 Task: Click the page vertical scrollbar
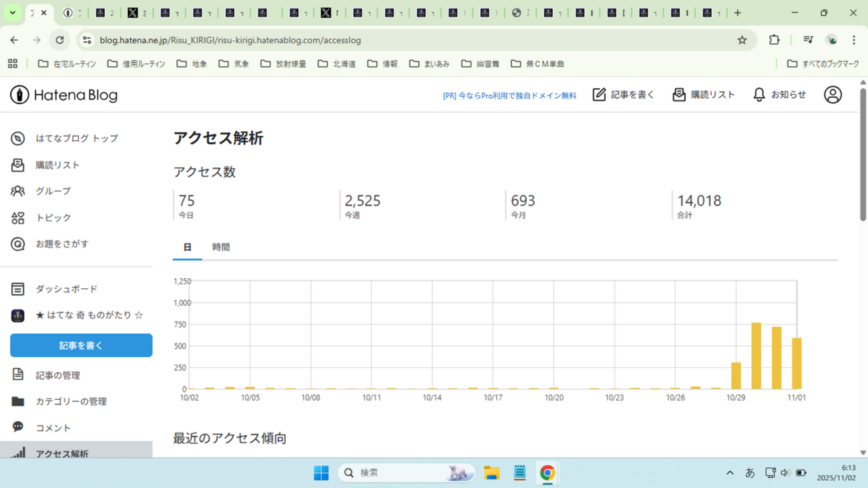863,154
